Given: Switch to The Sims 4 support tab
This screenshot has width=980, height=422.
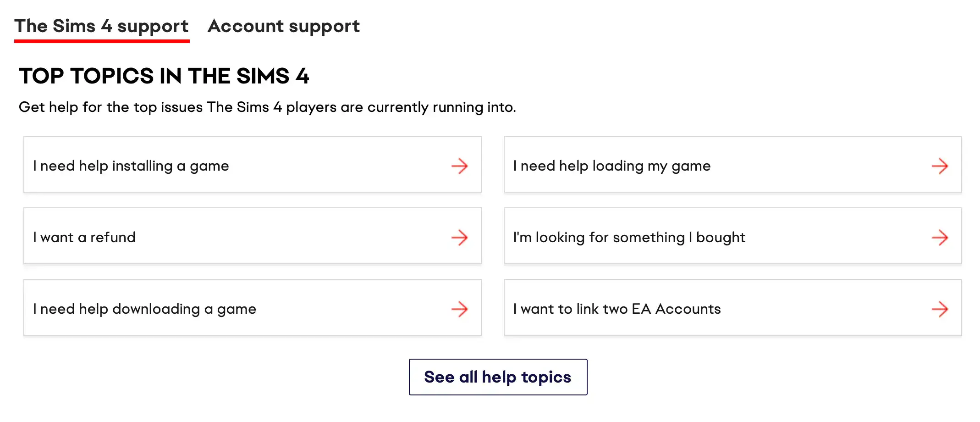Looking at the screenshot, I should tap(101, 27).
